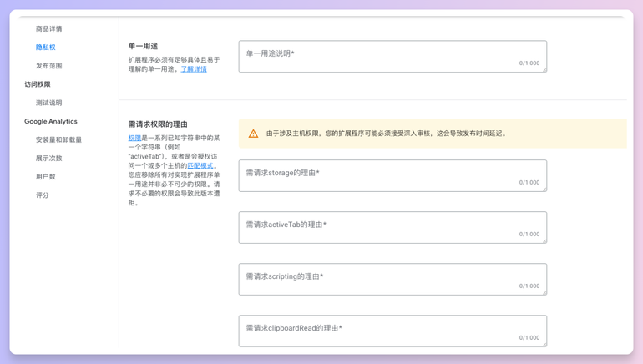Click the character counter in activeTab field

coord(529,234)
